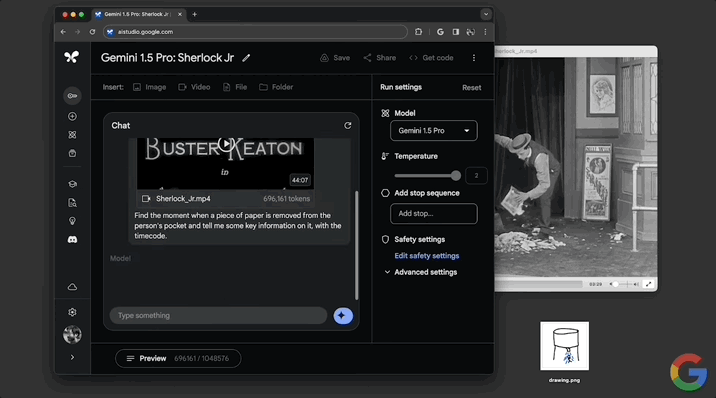Click the create new prompt plus icon
This screenshot has height=398, width=716.
(x=72, y=116)
